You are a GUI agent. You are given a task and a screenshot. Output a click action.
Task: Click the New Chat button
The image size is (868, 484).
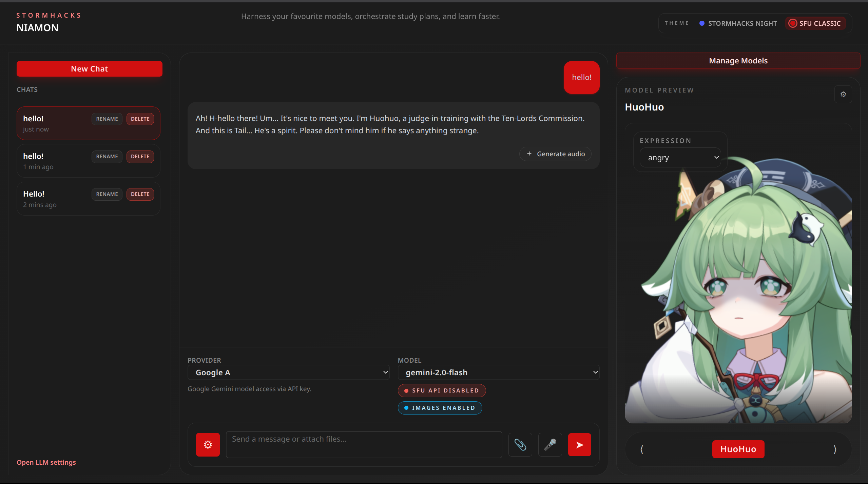89,69
